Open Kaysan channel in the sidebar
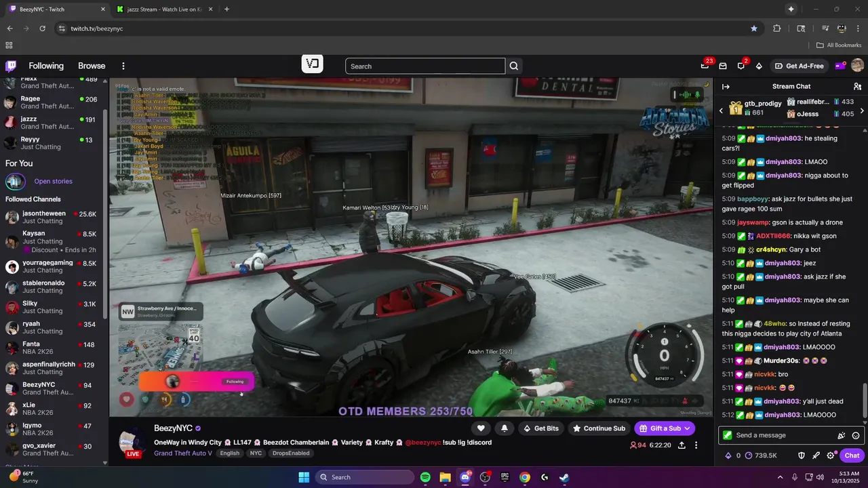Viewport: 868px width, 488px height. coord(54,242)
